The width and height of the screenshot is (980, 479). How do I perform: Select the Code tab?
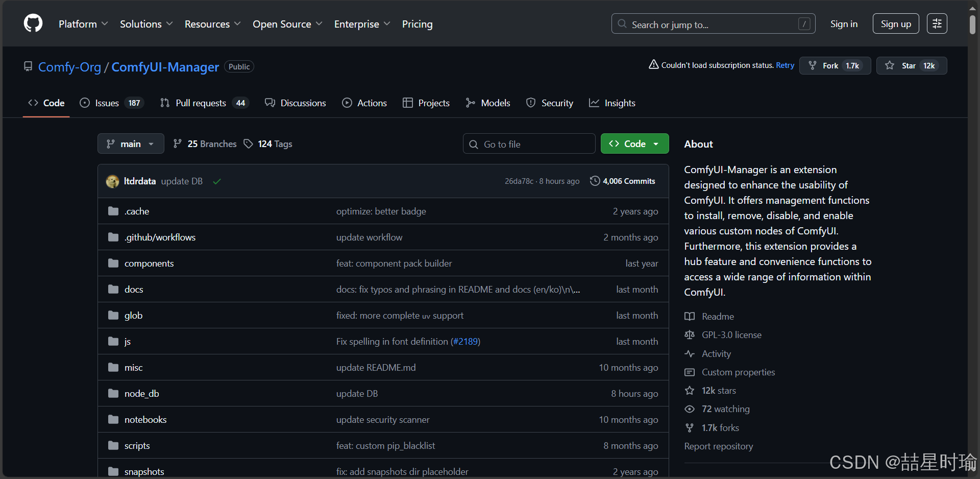(46, 103)
